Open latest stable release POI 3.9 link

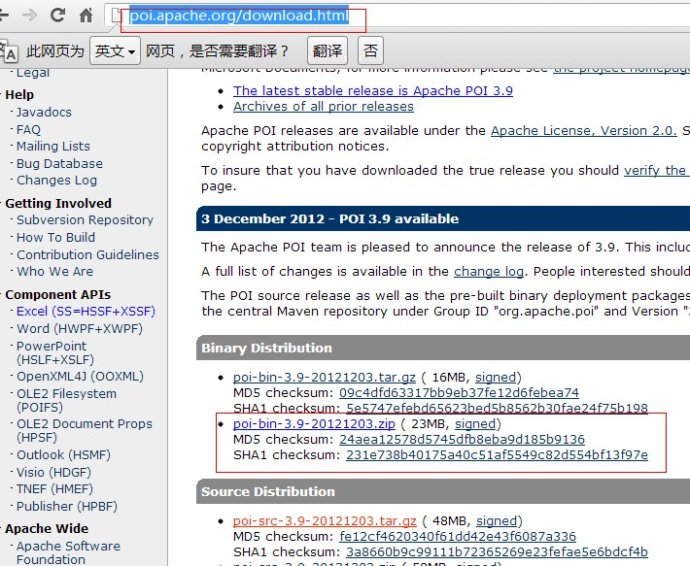(373, 91)
